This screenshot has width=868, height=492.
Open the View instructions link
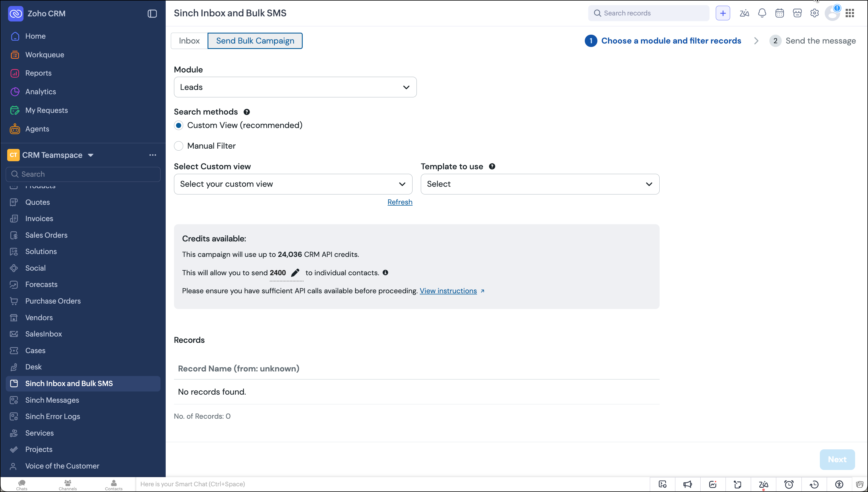pos(448,291)
